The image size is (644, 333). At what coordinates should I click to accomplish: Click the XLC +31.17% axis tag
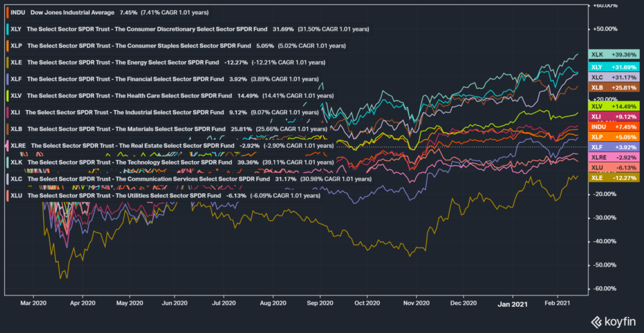(614, 77)
